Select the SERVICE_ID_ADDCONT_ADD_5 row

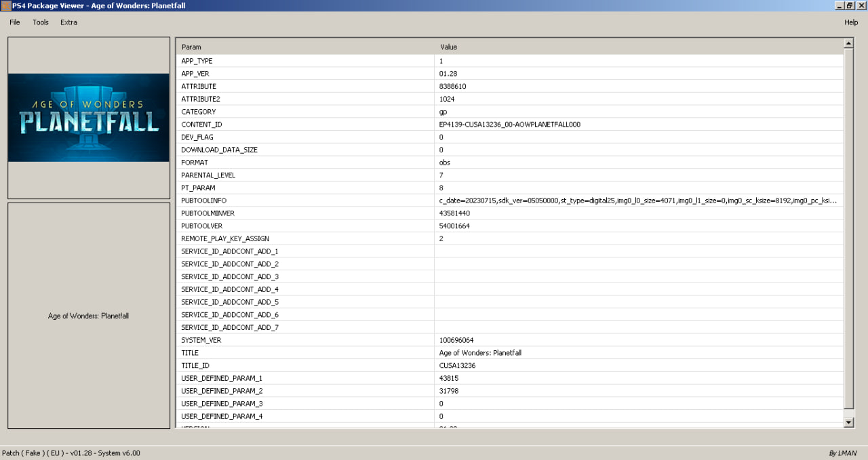tap(510, 302)
